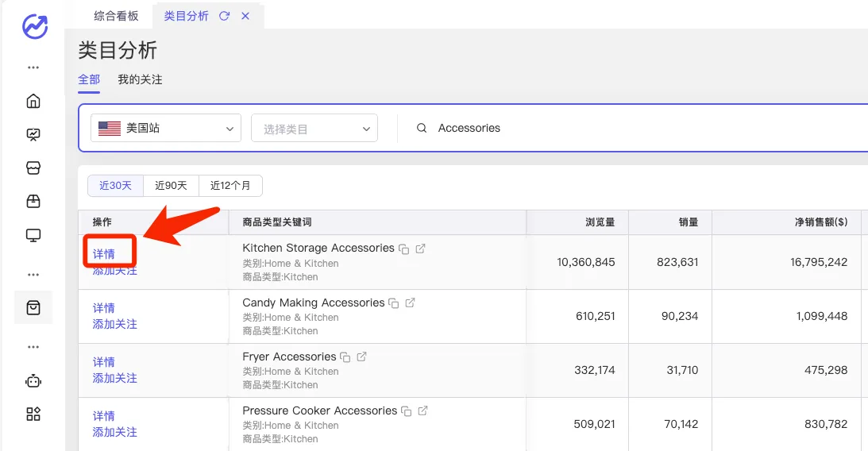Click 添加关注 for Fryer Accessories
Image resolution: width=868 pixels, height=451 pixels.
(114, 378)
